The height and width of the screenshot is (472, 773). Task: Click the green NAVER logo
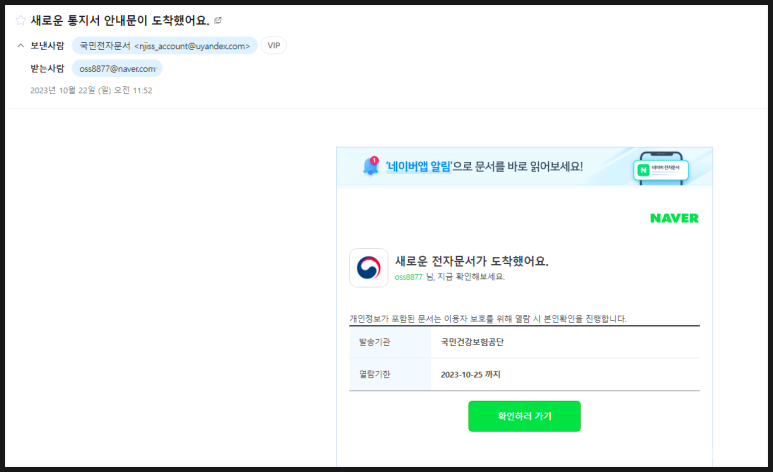point(674,218)
